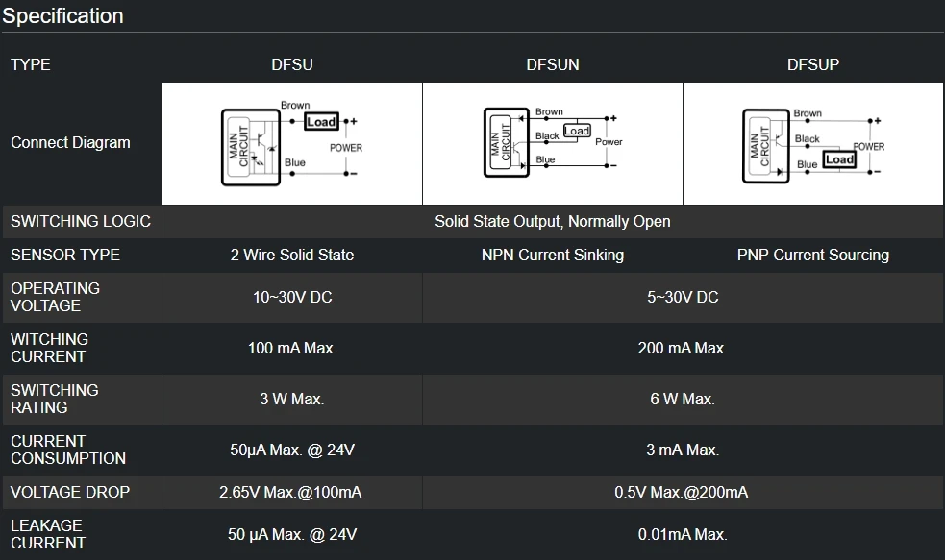
Task: Select the SWITCHING LOGIC row label
Action: (x=81, y=221)
